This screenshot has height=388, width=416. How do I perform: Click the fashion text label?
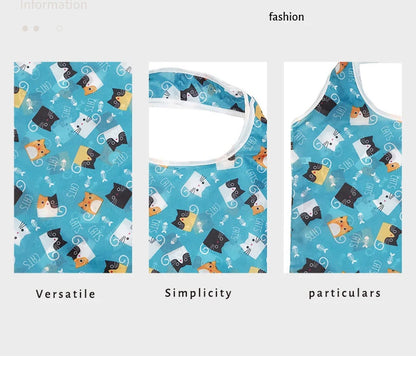point(286,17)
